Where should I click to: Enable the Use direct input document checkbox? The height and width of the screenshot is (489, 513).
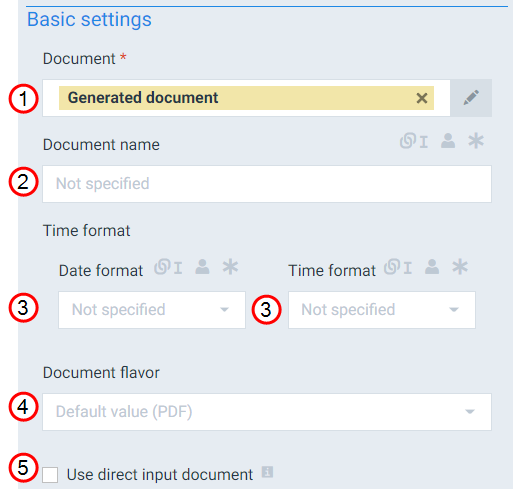[50, 475]
